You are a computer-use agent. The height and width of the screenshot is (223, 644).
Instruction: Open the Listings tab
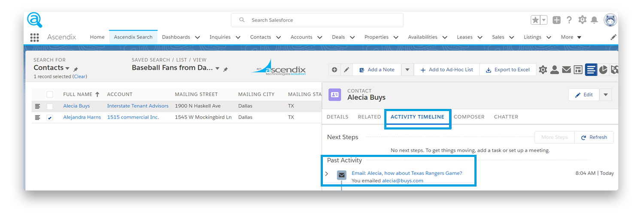pyautogui.click(x=532, y=37)
